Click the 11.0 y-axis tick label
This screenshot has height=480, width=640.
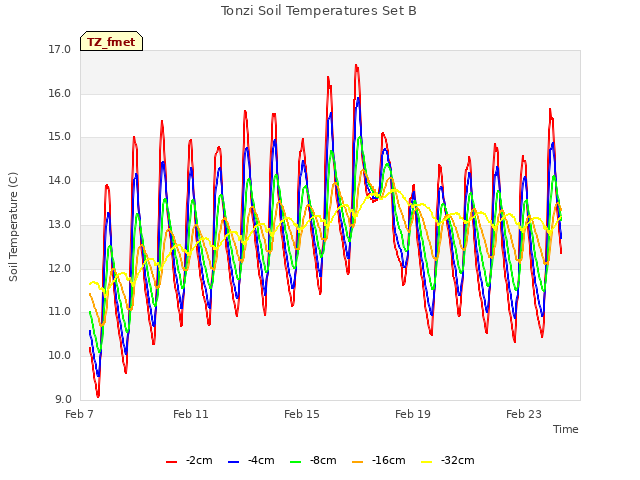pos(60,311)
